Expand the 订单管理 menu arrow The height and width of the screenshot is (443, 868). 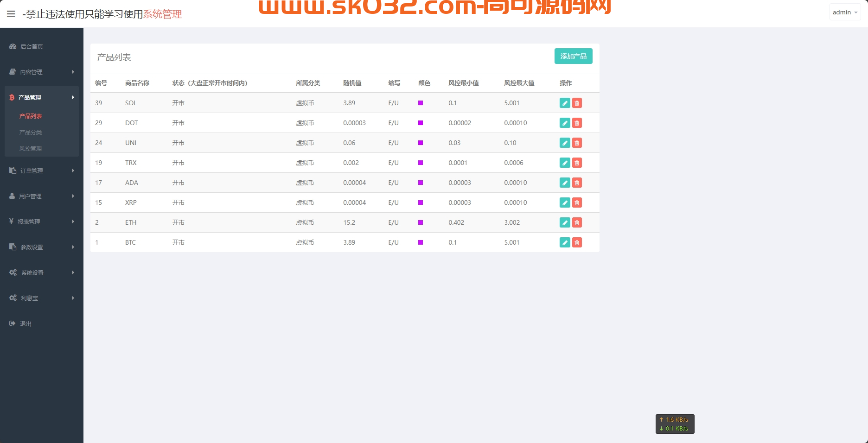[x=73, y=171]
